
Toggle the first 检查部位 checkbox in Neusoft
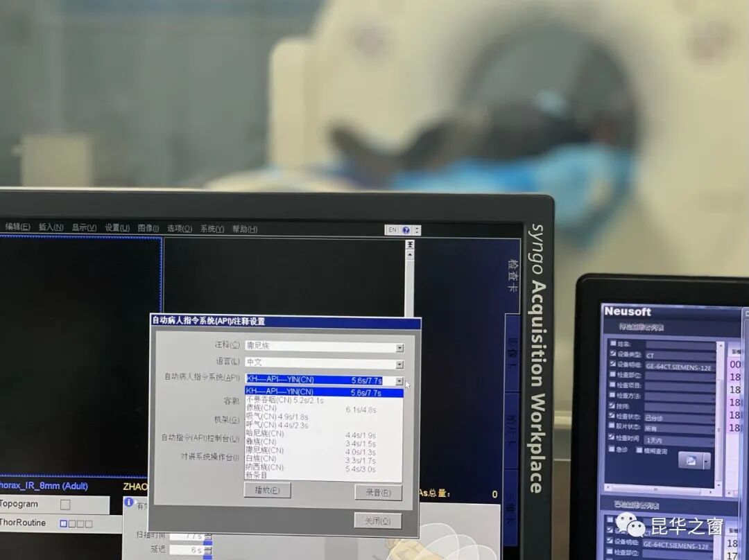click(613, 374)
